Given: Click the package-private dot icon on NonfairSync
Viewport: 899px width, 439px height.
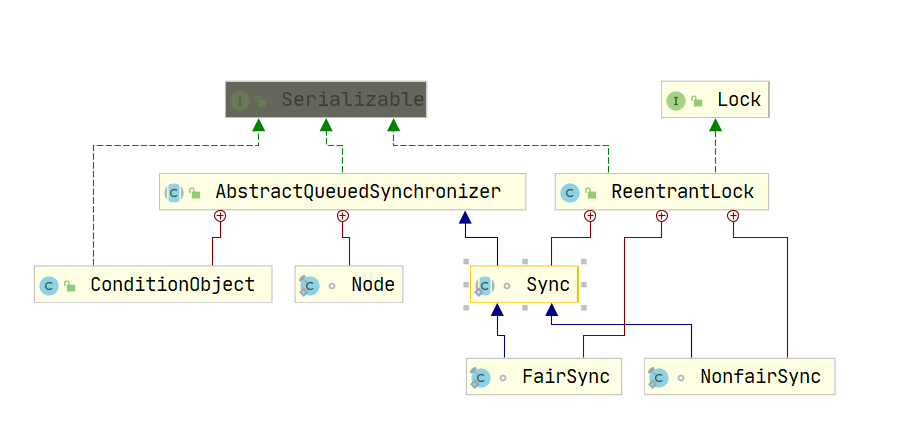Looking at the screenshot, I should click(681, 378).
